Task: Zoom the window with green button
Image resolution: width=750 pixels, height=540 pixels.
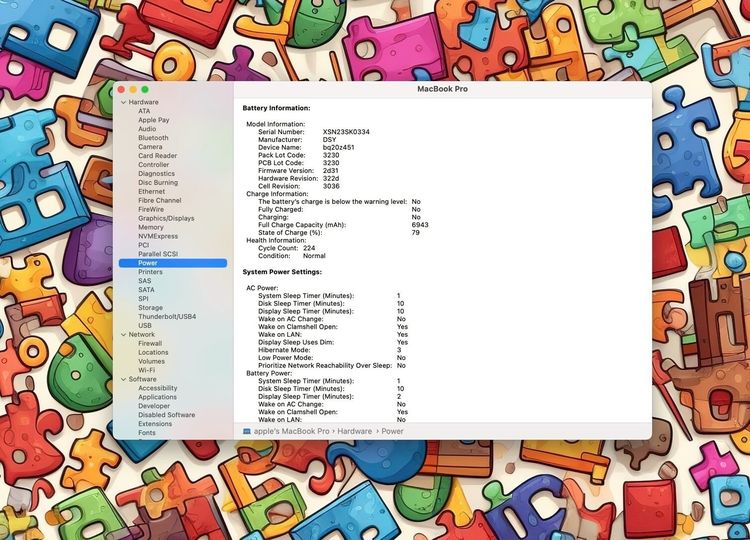Action: point(145,89)
